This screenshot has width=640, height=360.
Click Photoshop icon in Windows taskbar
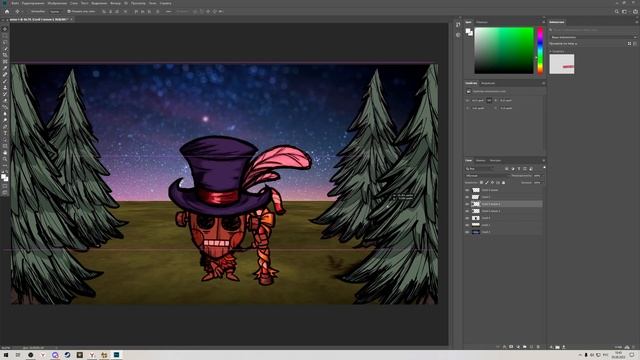coord(116,355)
